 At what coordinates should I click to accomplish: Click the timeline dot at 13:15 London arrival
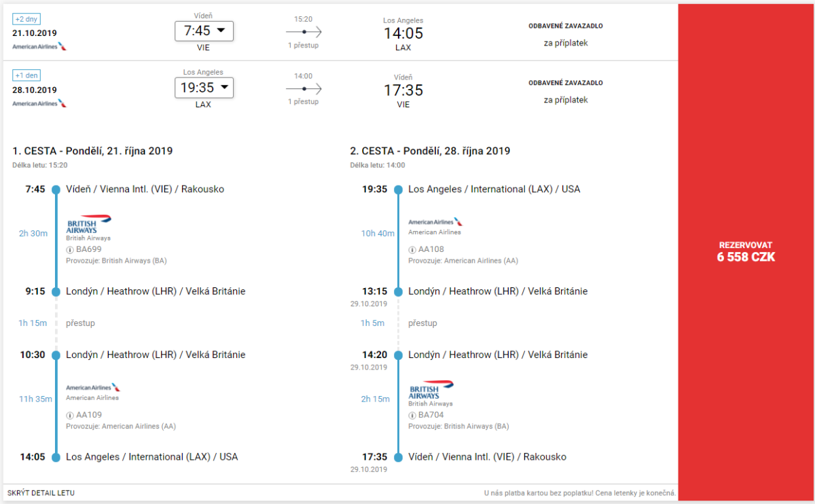point(398,291)
